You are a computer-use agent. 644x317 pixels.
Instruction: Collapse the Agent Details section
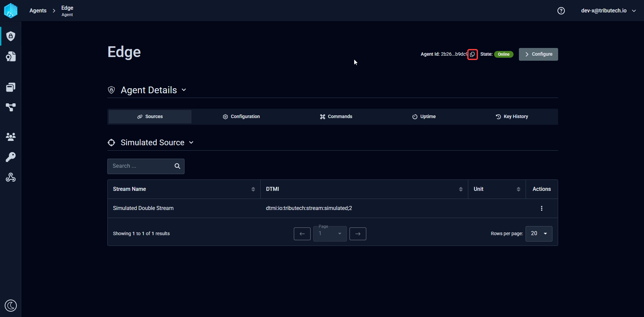click(x=184, y=90)
